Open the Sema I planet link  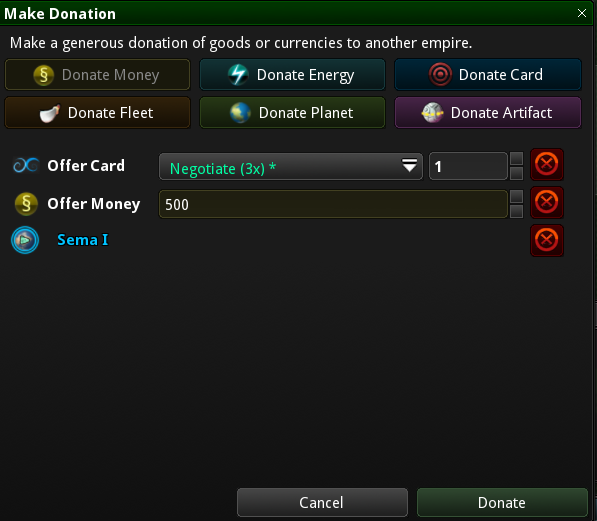83,240
